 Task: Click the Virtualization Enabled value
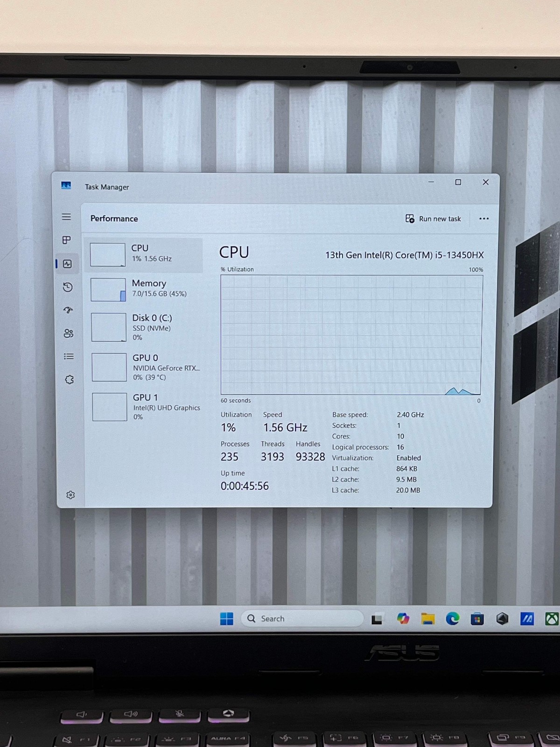[408, 458]
